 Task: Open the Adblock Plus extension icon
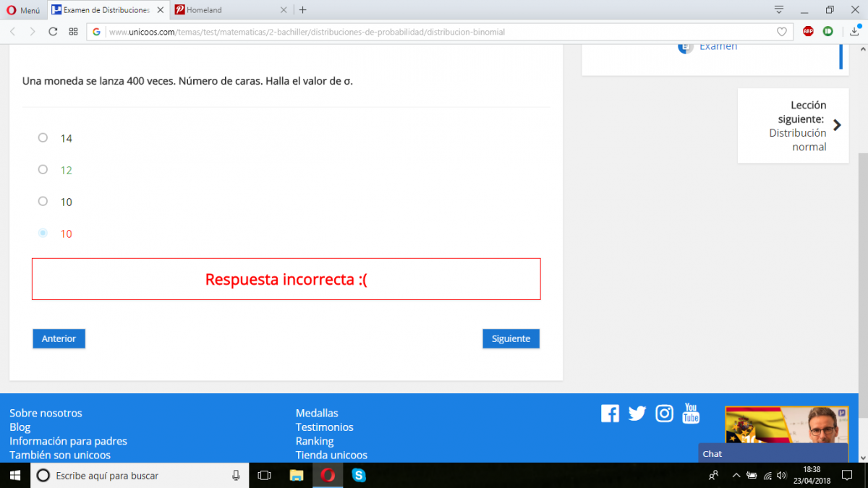coord(808,32)
